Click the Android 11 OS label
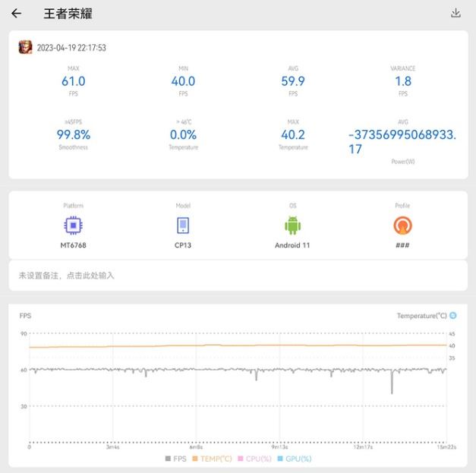This screenshot has width=476, height=473. [292, 245]
